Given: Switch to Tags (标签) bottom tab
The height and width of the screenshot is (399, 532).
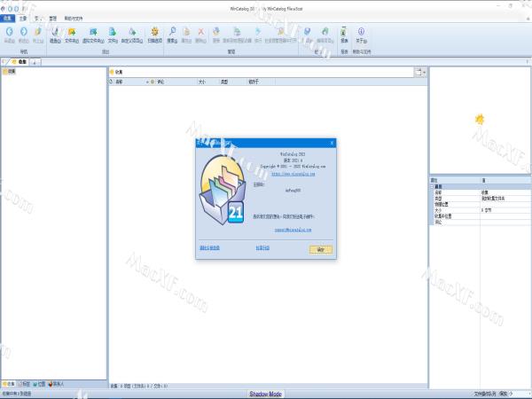Looking at the screenshot, I should pyautogui.click(x=24, y=384).
